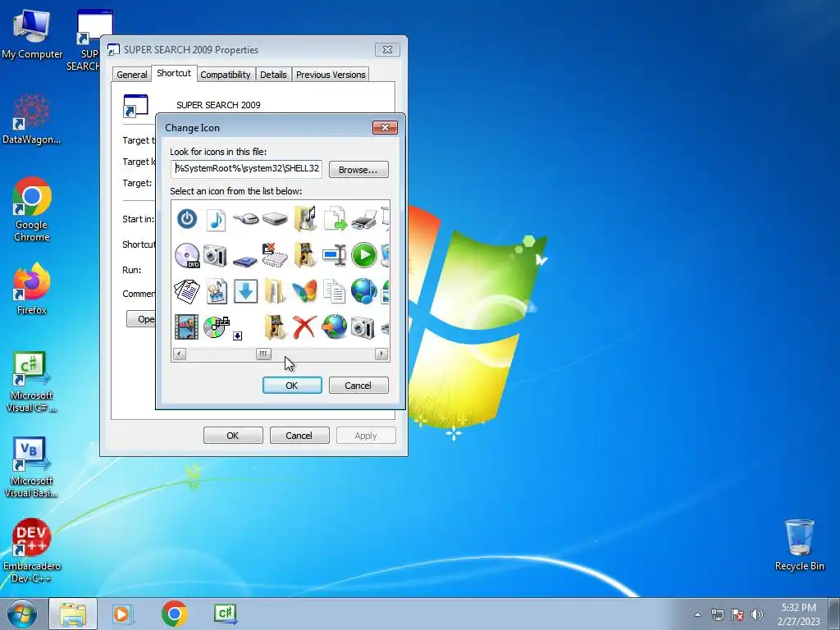The height and width of the screenshot is (630, 840).
Task: Click the icon list right scroll arrow
Action: [x=381, y=354]
